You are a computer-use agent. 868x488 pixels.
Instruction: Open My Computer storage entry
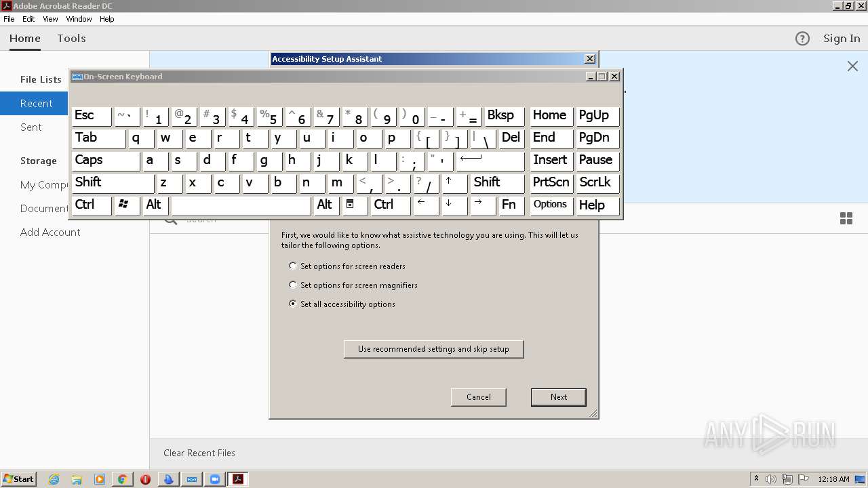pos(44,185)
